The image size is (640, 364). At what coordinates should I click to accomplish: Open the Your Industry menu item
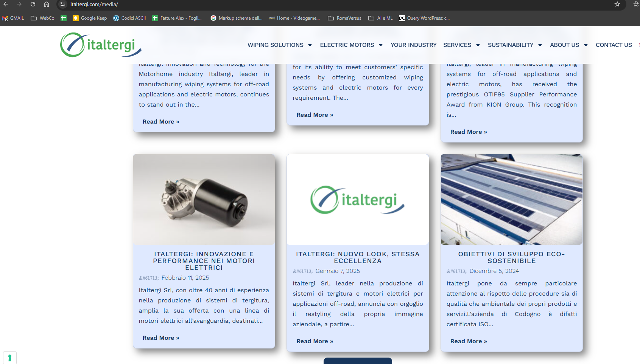[x=413, y=45]
